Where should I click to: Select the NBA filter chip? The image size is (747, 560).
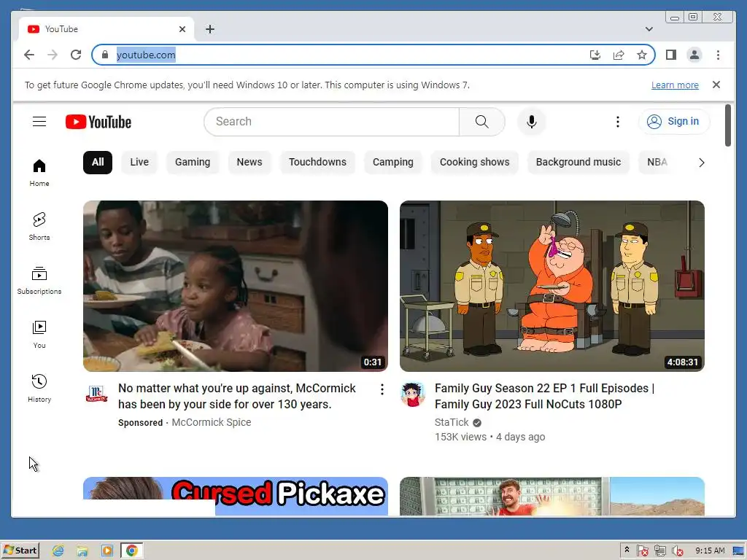[x=657, y=163]
